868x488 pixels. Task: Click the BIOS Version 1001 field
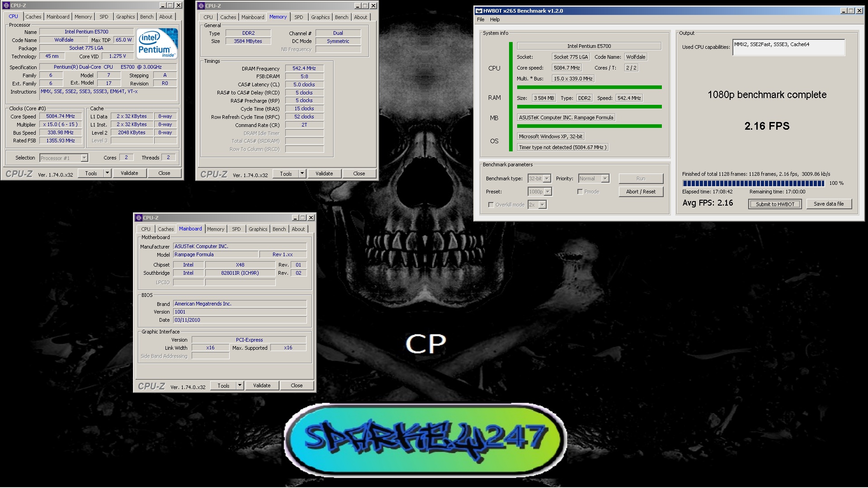click(x=240, y=312)
